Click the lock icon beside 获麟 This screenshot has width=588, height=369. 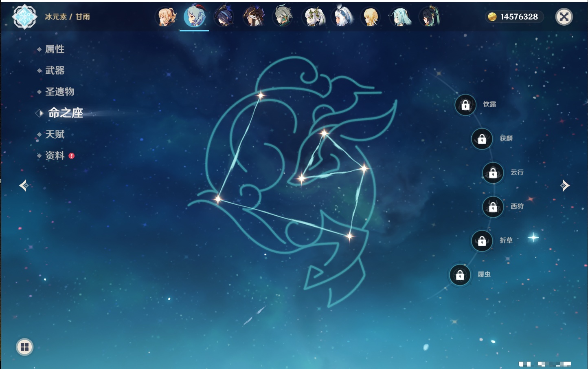(482, 139)
